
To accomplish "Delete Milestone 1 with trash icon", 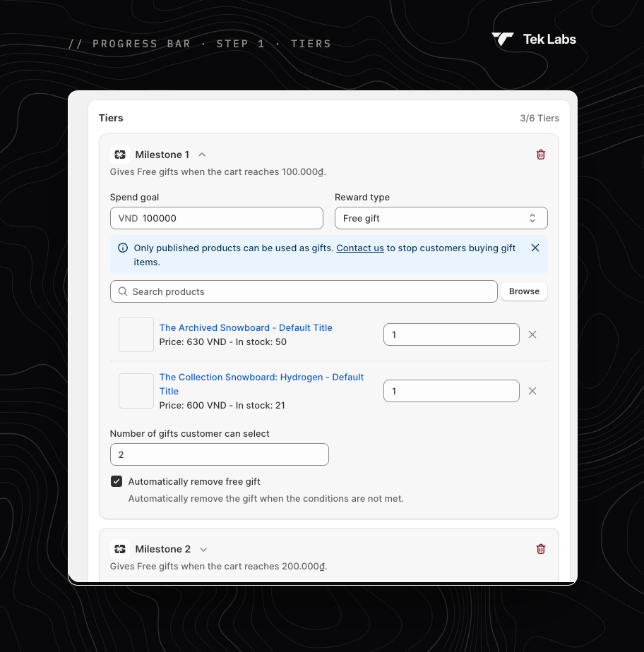I will [x=540, y=155].
